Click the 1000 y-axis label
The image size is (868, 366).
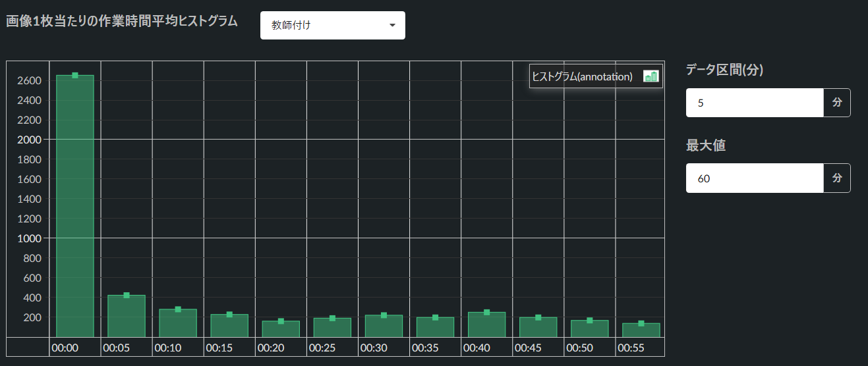[30, 238]
